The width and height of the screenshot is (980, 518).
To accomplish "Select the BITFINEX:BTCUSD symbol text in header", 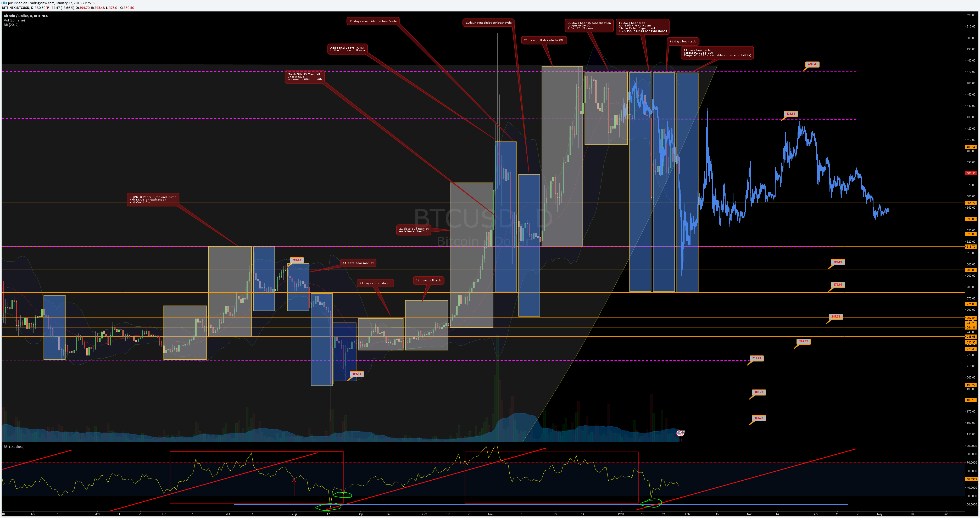I will coord(16,8).
